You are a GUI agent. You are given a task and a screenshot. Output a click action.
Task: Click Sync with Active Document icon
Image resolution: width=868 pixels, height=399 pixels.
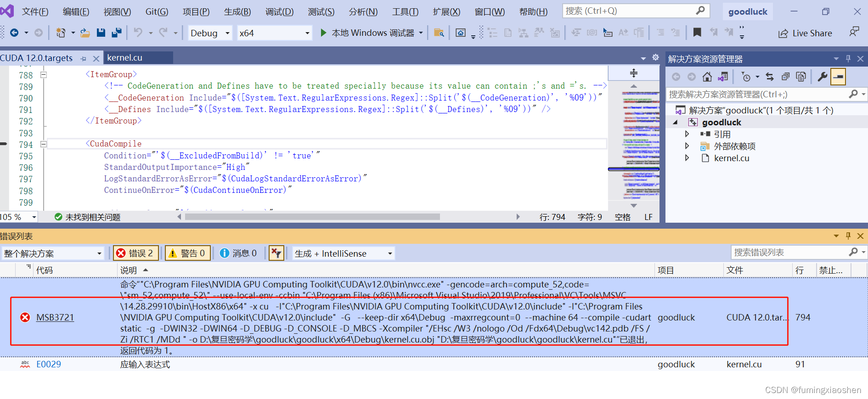(x=770, y=77)
